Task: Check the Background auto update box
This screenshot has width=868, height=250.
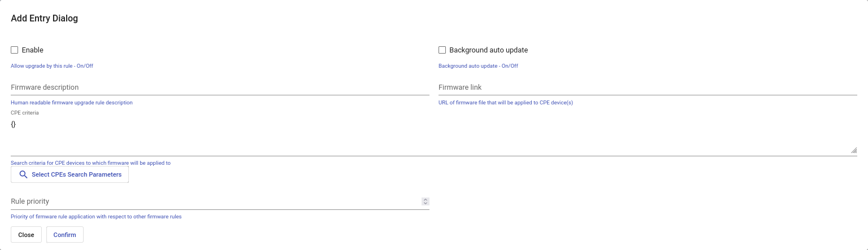Action: coord(442,50)
